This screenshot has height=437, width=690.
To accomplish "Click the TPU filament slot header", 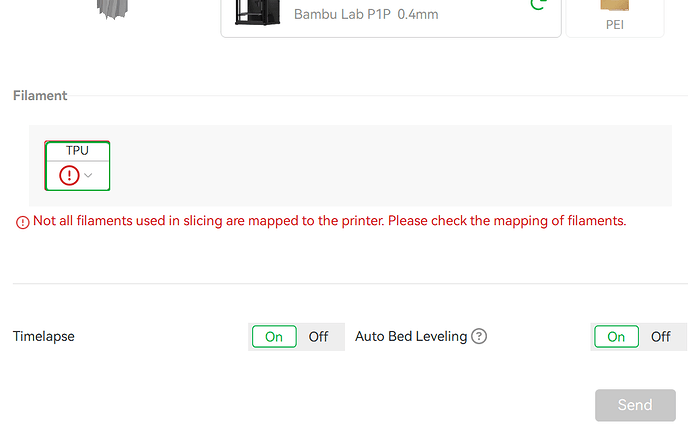I will [77, 151].
